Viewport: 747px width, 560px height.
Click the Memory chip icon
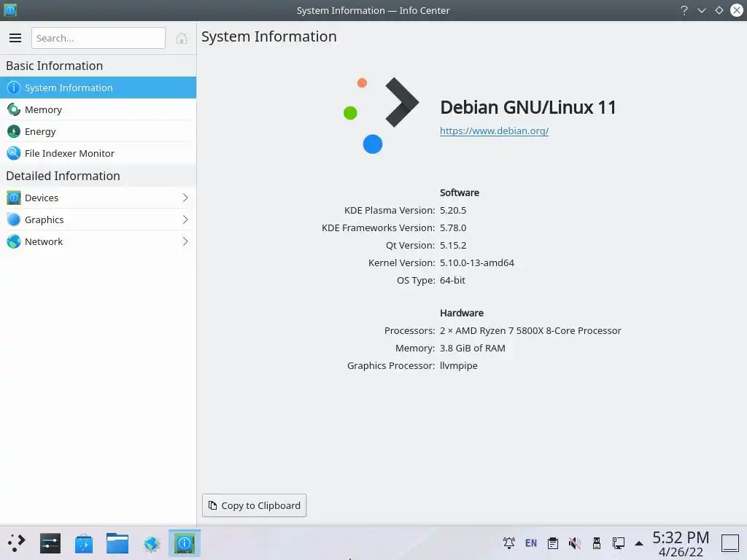14,109
